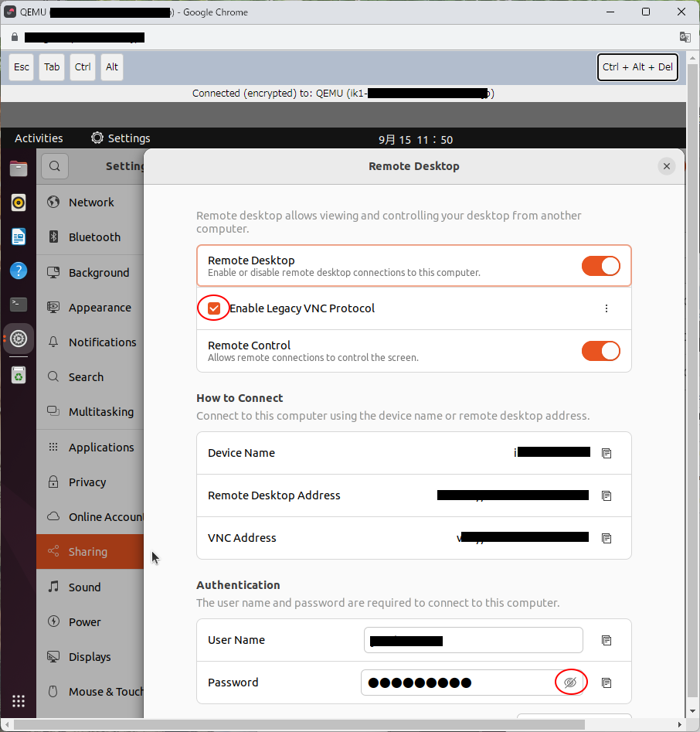
Task: Open Bluetooth settings
Action: click(90, 237)
